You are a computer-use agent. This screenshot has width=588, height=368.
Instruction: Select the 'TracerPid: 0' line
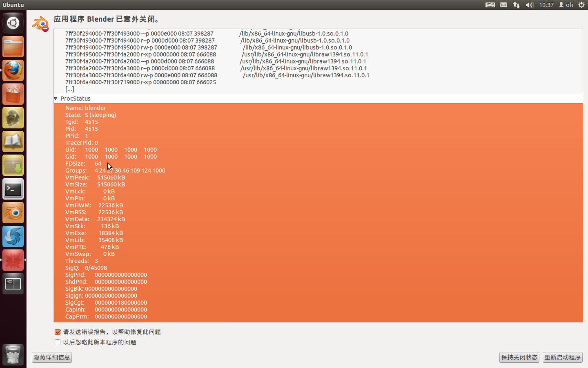point(82,143)
